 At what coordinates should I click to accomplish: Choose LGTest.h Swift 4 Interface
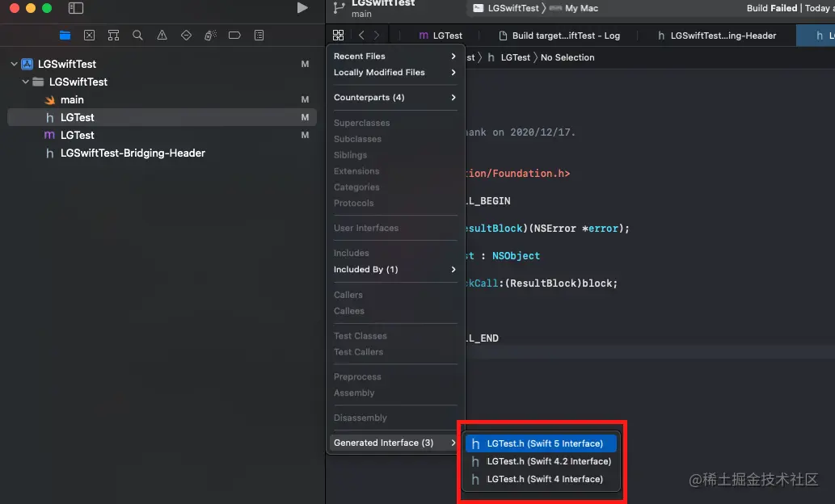coord(541,479)
